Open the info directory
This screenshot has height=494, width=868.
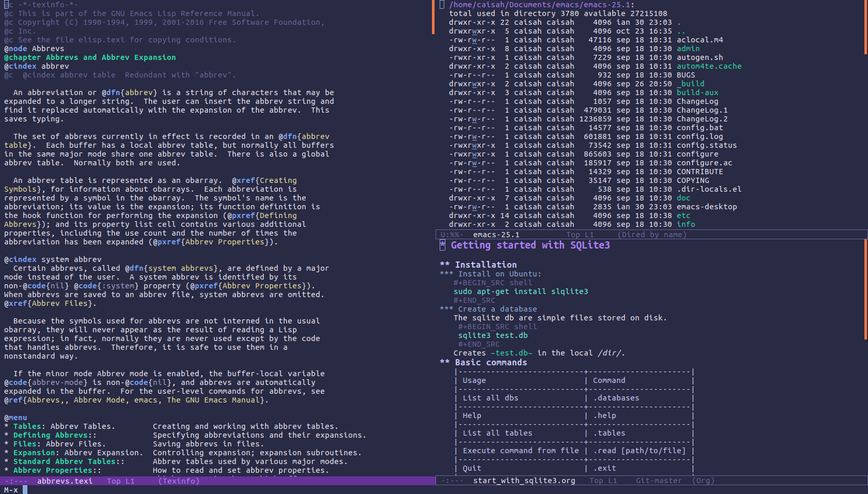[686, 224]
